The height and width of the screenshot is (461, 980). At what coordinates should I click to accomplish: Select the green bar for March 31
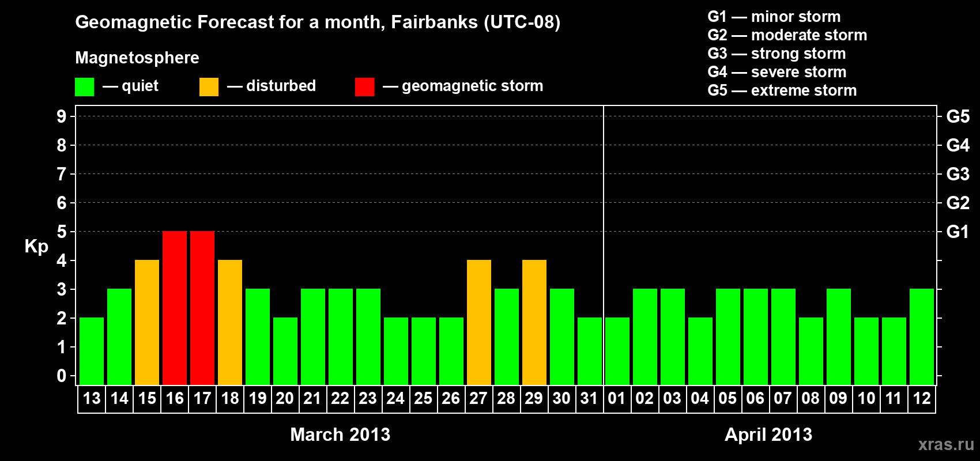[x=590, y=352]
